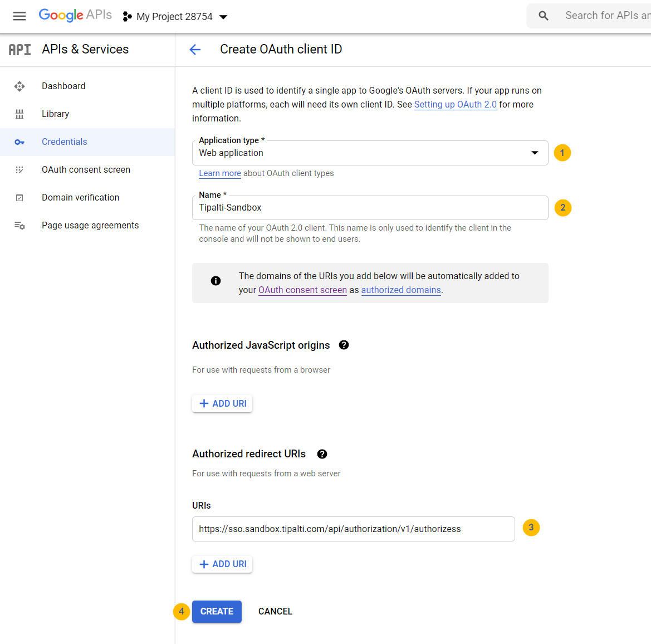Click the Dashboard icon in sidebar

(x=19, y=86)
